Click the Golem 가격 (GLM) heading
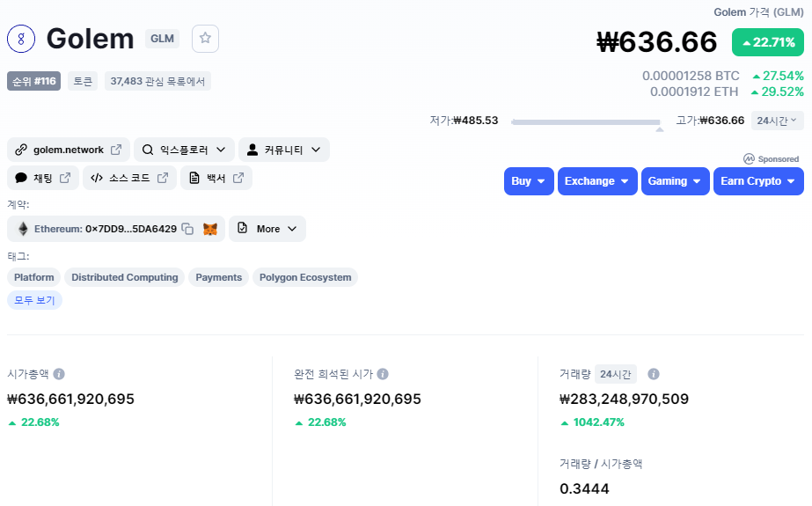The height and width of the screenshot is (506, 812). 758,12
